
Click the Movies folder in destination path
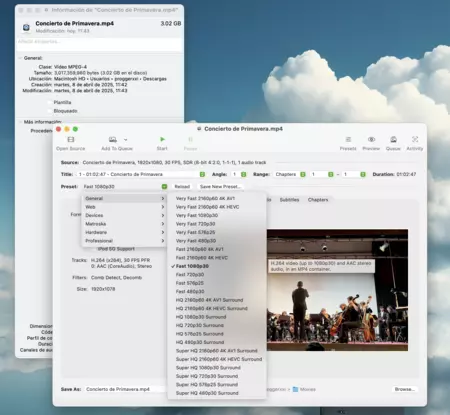click(x=304, y=389)
